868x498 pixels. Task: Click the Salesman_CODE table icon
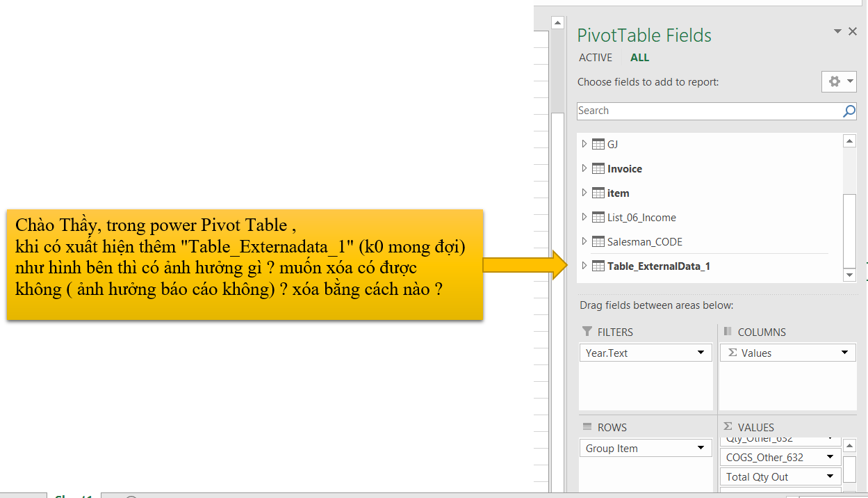point(598,242)
